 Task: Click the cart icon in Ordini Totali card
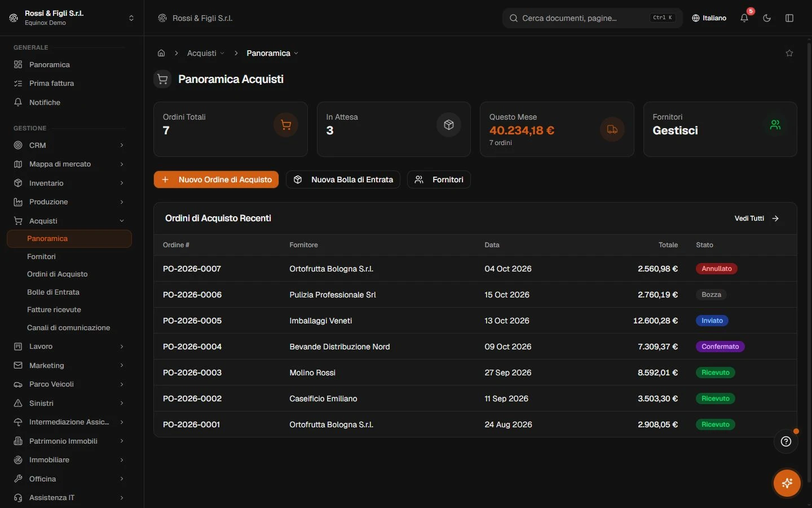(286, 125)
